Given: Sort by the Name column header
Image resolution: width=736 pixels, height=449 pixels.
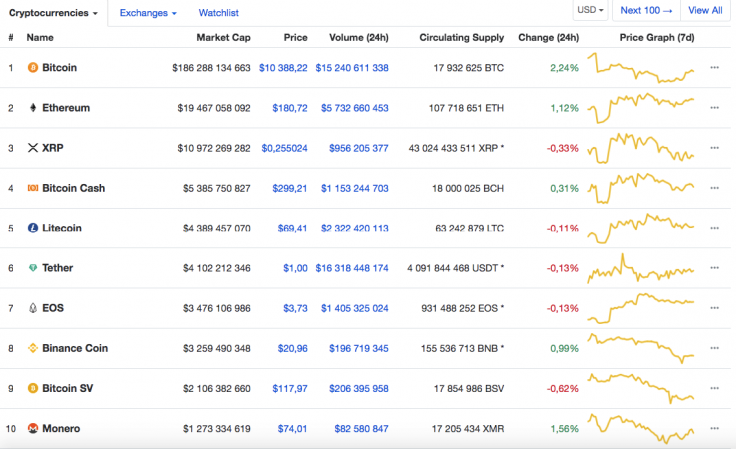Looking at the screenshot, I should point(40,38).
